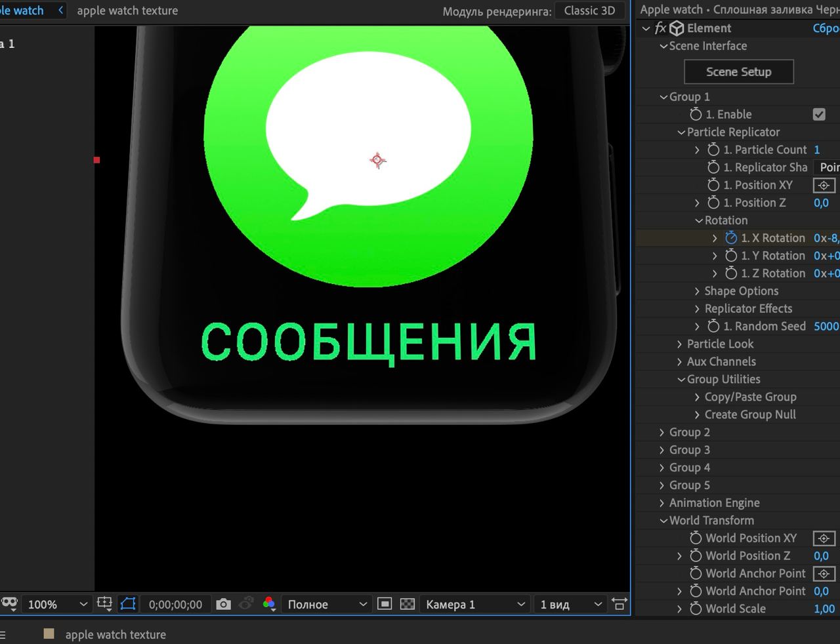Viewport: 840px width, 644px height.
Task: Collapse the Element effect
Action: [x=646, y=28]
